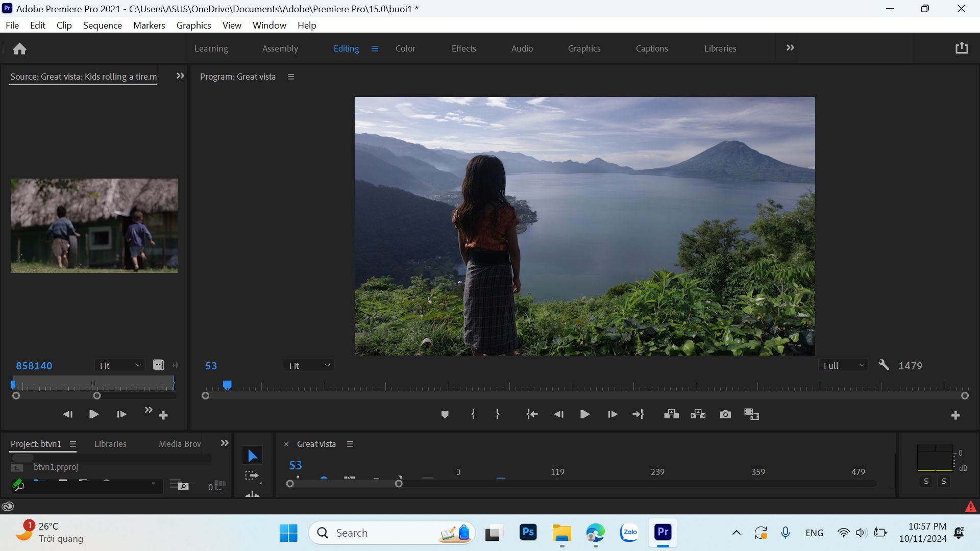Step back one frame in Program monitor
The image size is (980, 551).
[x=558, y=415]
